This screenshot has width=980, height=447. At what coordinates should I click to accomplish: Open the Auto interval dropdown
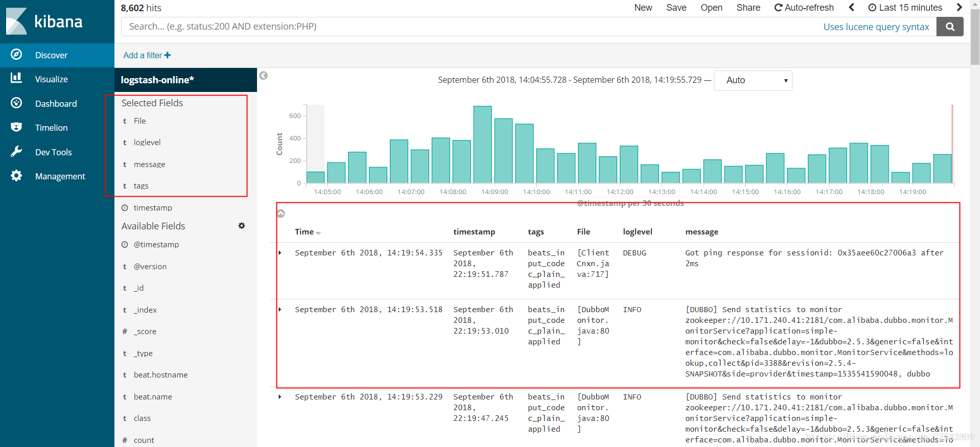point(753,80)
